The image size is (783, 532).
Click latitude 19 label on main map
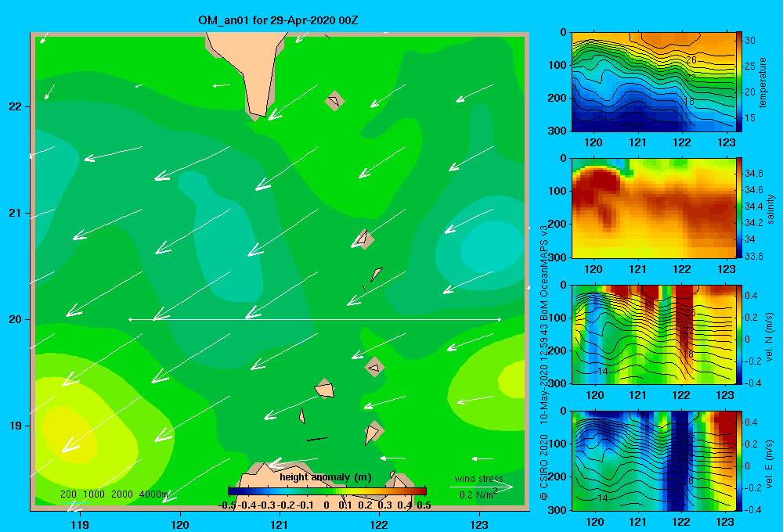pyautogui.click(x=16, y=426)
